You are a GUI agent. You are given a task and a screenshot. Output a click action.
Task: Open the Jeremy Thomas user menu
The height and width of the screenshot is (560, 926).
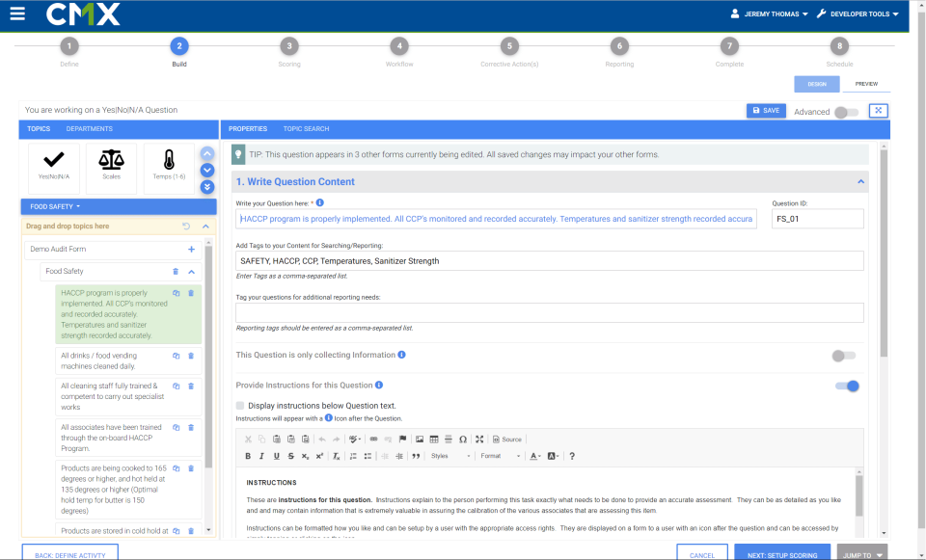(770, 13)
